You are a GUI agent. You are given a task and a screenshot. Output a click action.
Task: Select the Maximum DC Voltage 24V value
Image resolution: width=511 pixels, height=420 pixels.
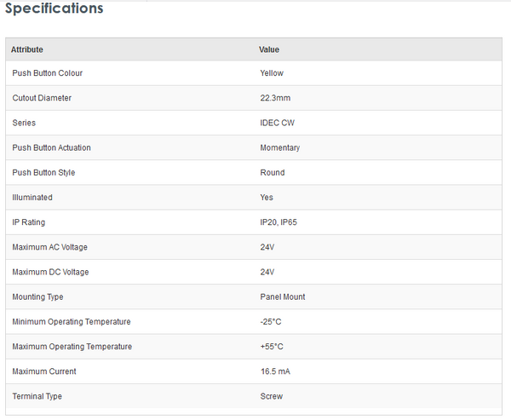tap(267, 272)
